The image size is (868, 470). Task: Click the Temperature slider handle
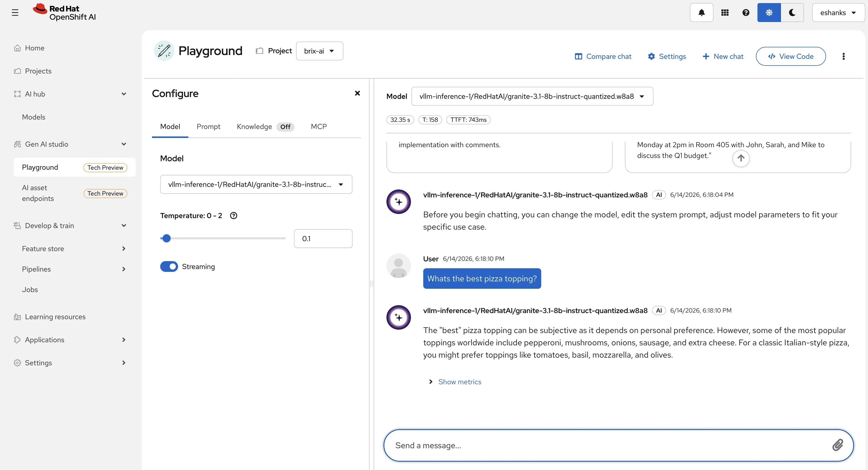click(x=166, y=238)
